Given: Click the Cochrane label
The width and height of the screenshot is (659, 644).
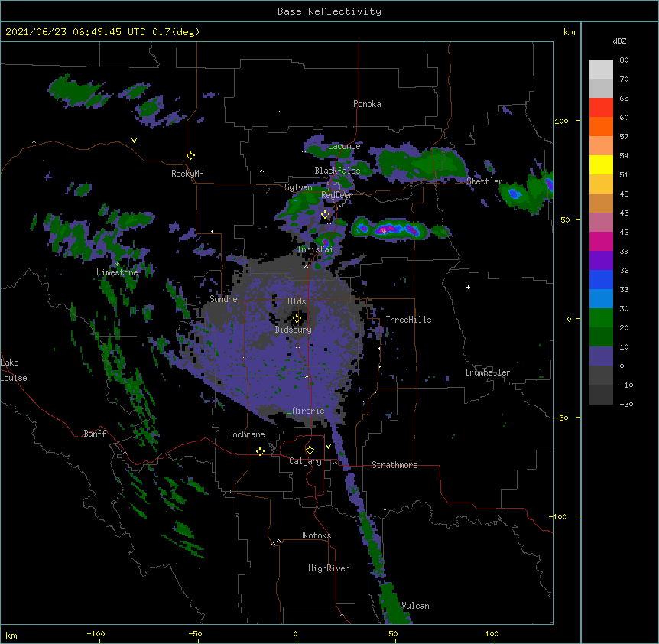Looking at the screenshot, I should point(246,434).
